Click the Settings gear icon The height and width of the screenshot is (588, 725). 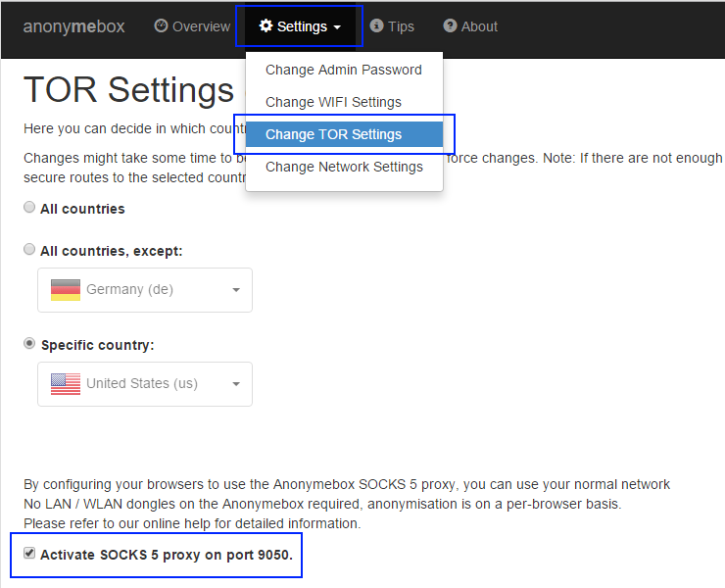pyautogui.click(x=266, y=25)
